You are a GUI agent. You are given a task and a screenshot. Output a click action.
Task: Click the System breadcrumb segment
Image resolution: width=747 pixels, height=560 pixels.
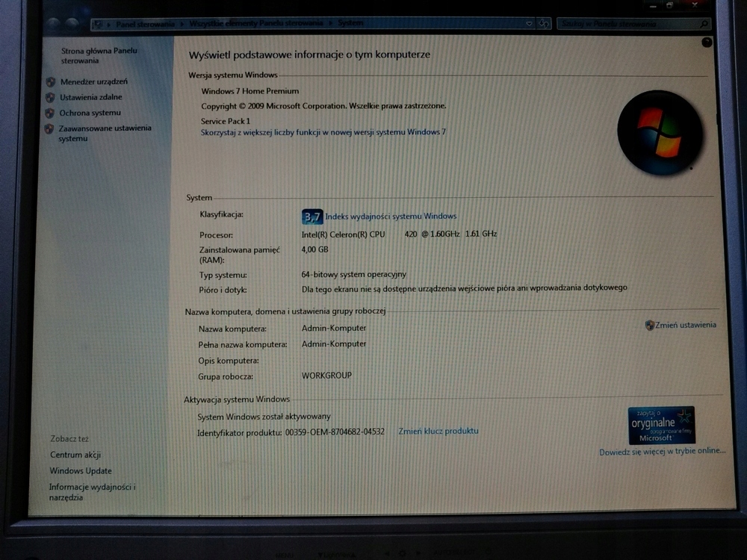[x=350, y=22]
